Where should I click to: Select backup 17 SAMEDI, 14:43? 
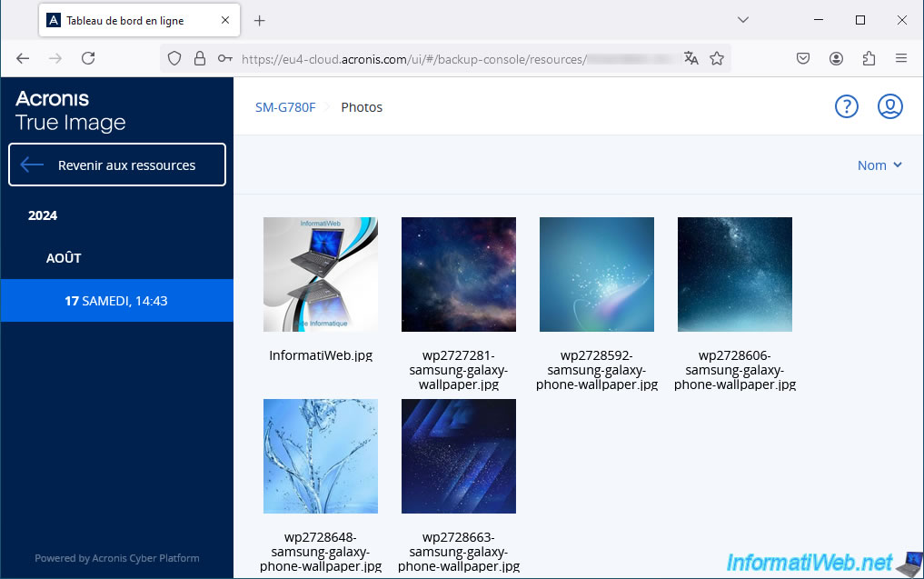click(x=116, y=301)
